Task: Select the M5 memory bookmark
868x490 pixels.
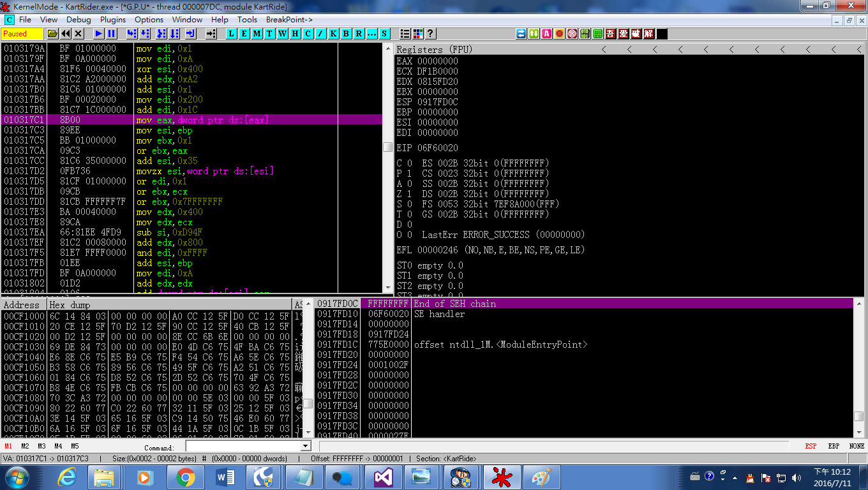Action: [x=75, y=446]
